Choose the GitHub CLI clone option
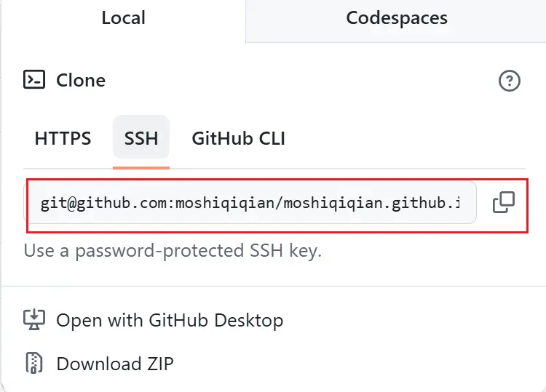546x392 pixels. coord(238,138)
